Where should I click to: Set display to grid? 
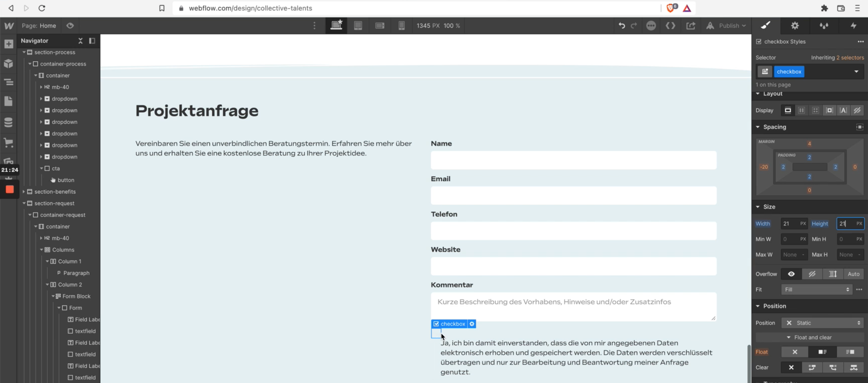coord(815,111)
